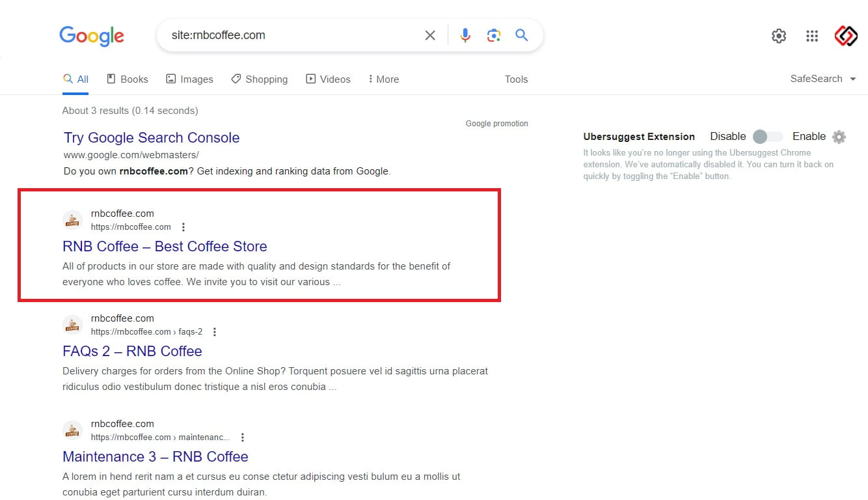Viewport: 868px width, 500px height.
Task: Click www.google.com/webmasters/ URL text
Action: (x=131, y=155)
